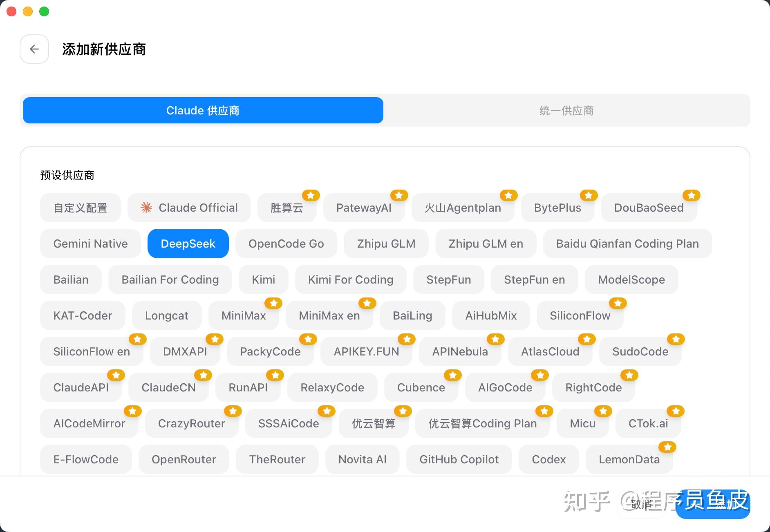This screenshot has width=770, height=532.
Task: Select the 胜算云 provider
Action: (287, 208)
